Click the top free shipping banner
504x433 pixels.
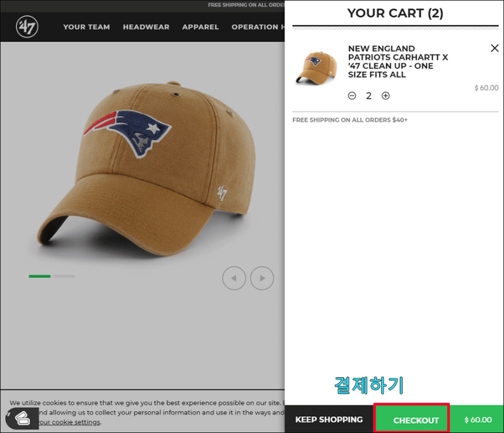coord(246,5)
